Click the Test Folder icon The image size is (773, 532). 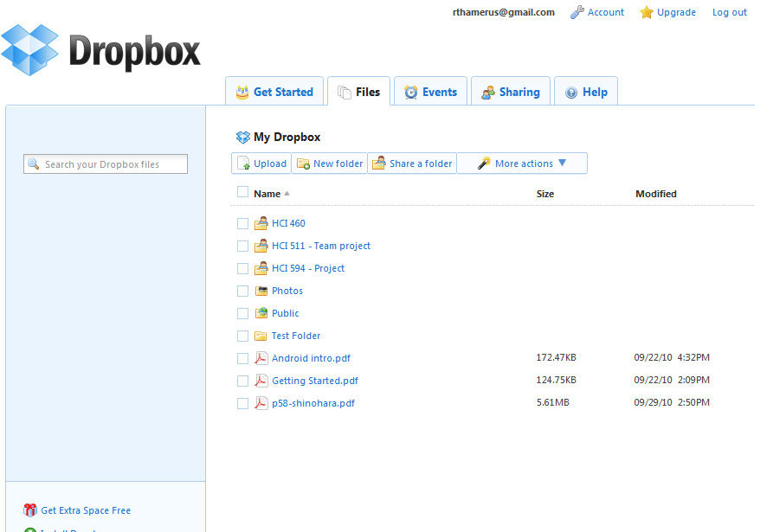pos(261,336)
